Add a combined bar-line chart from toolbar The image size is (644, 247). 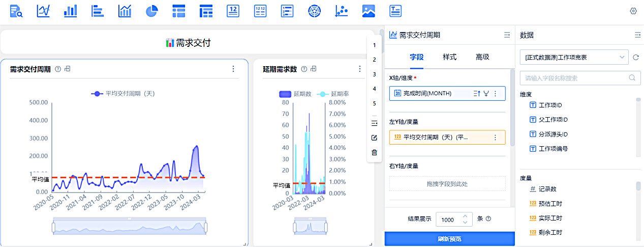tap(125, 11)
